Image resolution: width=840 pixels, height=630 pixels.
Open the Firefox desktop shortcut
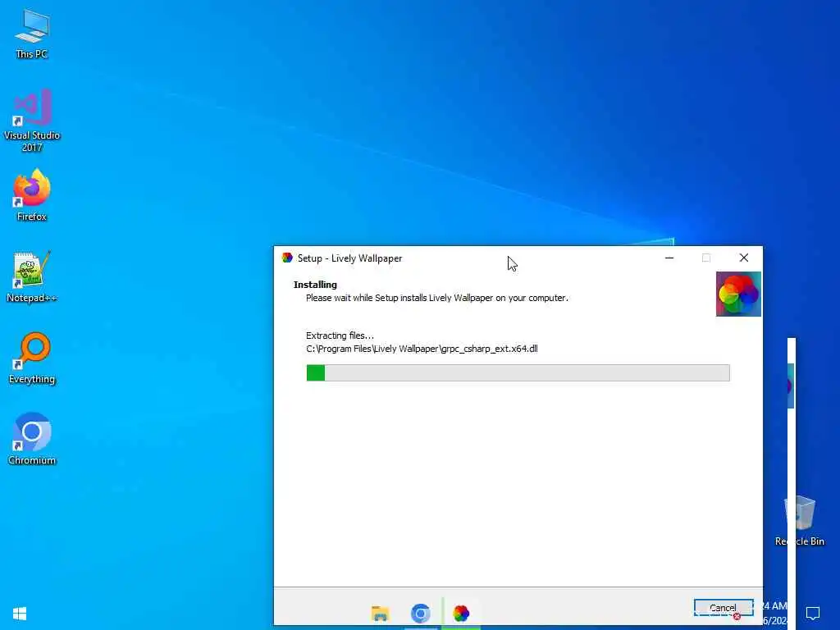[x=32, y=195]
